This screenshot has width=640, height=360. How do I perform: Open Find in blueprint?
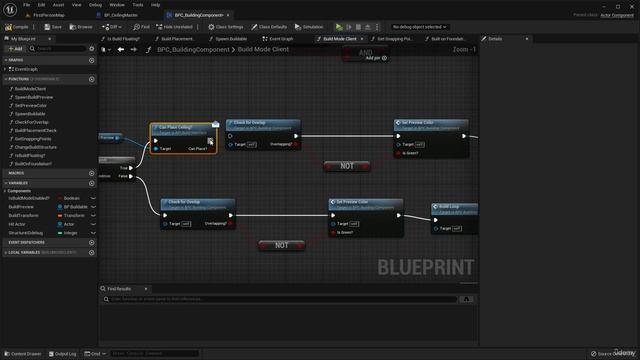(141, 27)
